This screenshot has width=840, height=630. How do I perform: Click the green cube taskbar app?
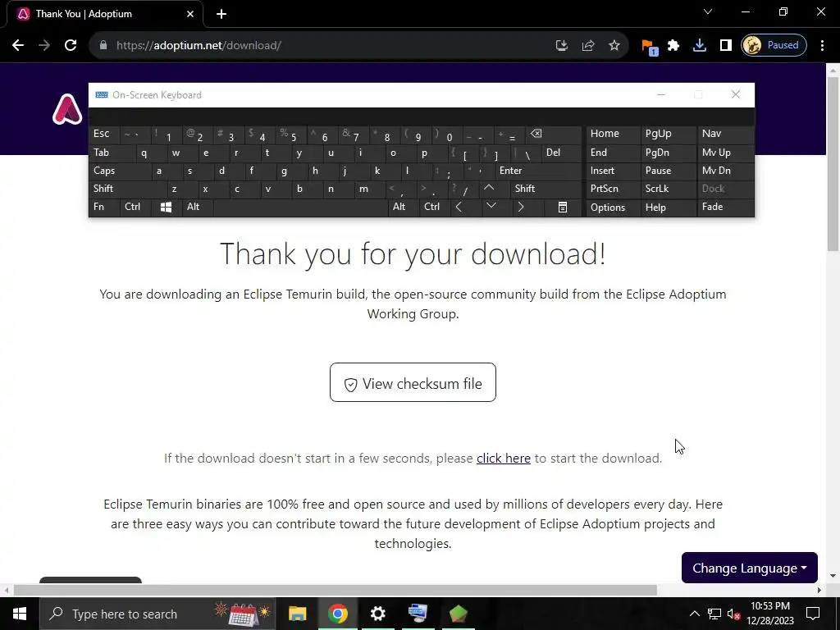(x=458, y=614)
